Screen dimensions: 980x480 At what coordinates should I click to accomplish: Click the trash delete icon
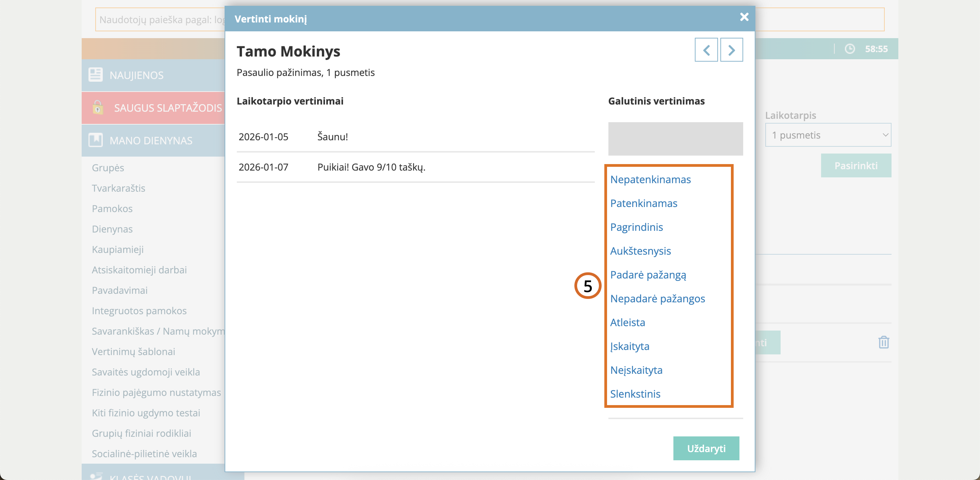click(x=883, y=342)
